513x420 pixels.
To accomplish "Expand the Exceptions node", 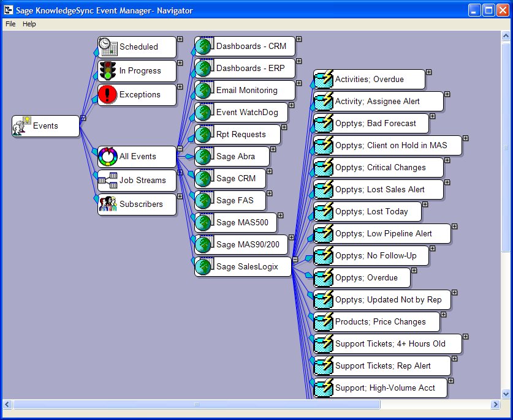I will (x=180, y=86).
